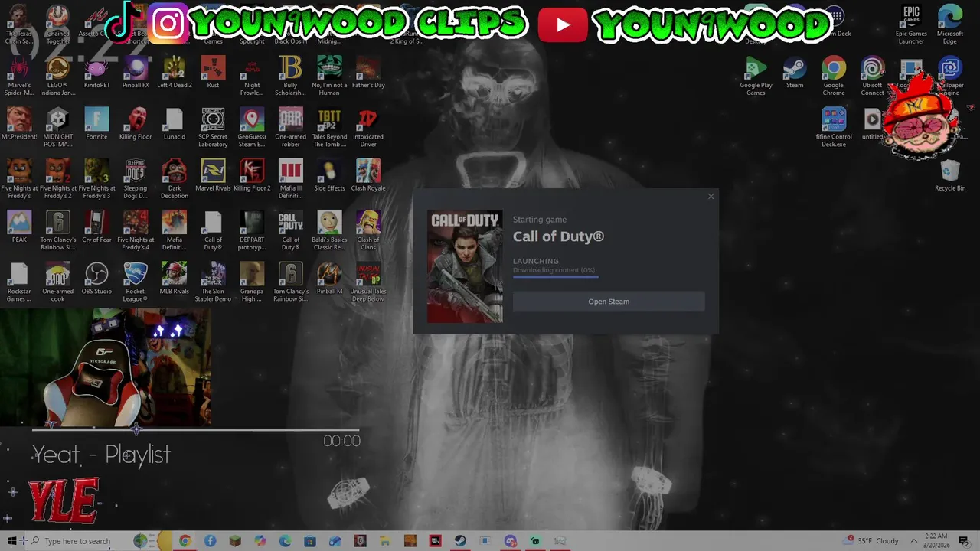Image resolution: width=980 pixels, height=551 pixels.
Task: Select Baldi's Basics Classic desktop icon
Action: (x=329, y=230)
